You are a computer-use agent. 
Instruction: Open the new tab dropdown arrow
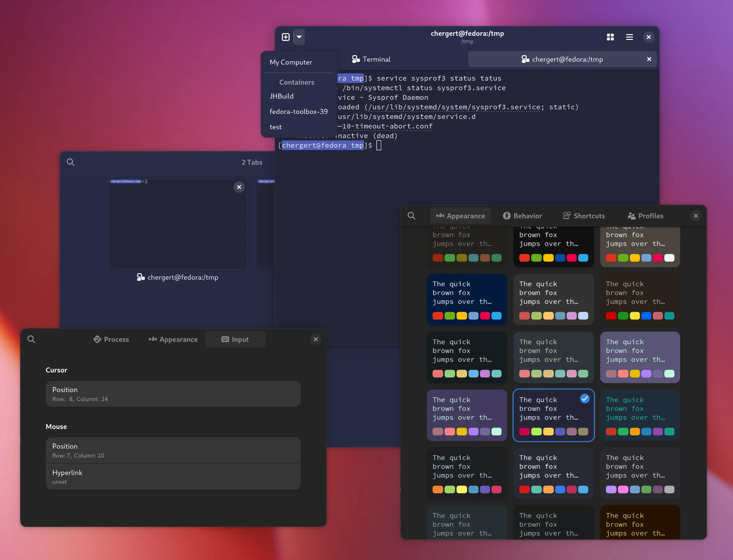pyautogui.click(x=299, y=37)
